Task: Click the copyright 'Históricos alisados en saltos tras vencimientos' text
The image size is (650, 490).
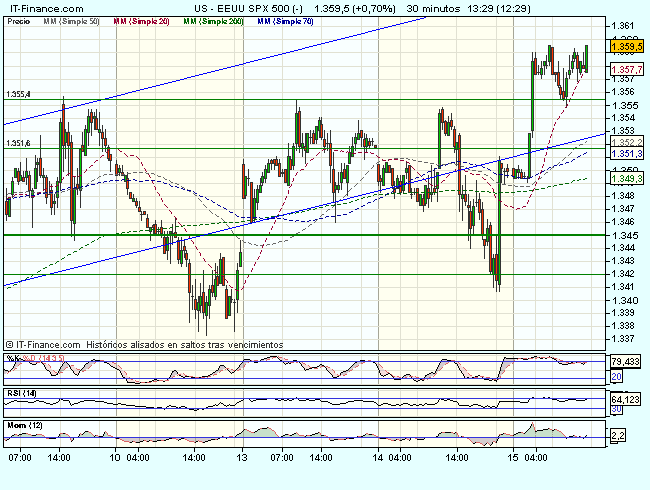Action: coord(185,345)
